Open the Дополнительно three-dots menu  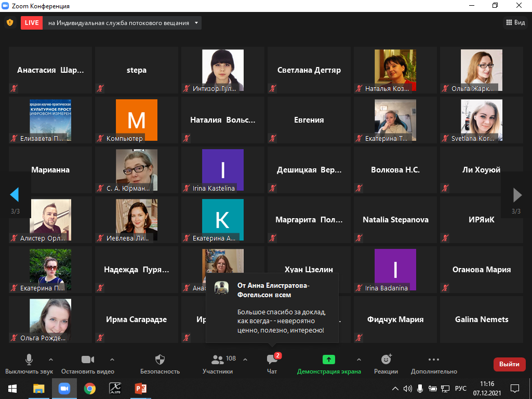coord(434,364)
